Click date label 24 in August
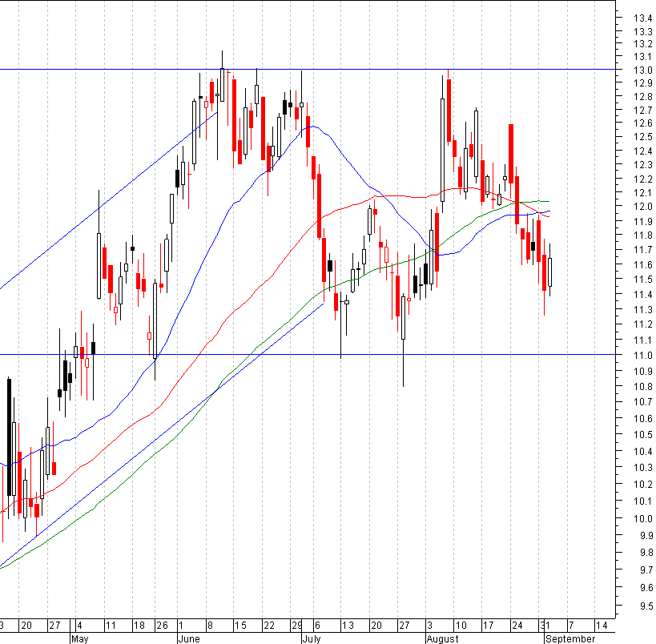This screenshot has height=644, width=656. tap(517, 626)
